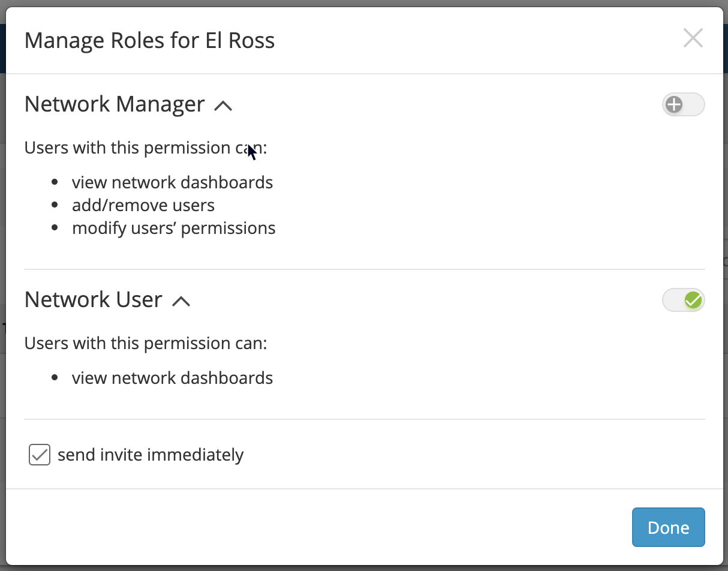Enable the Network Manager role switch
Viewport: 728px width, 571px height.
pos(683,105)
